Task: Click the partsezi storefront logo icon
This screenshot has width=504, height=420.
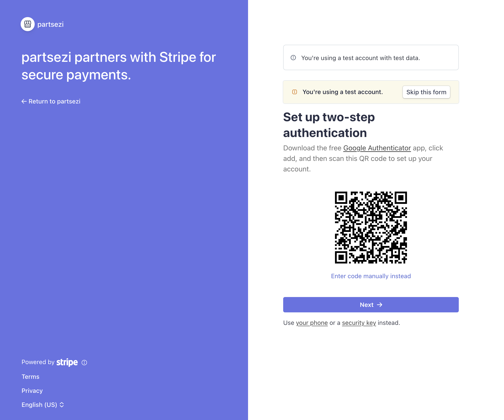Action: click(x=28, y=24)
